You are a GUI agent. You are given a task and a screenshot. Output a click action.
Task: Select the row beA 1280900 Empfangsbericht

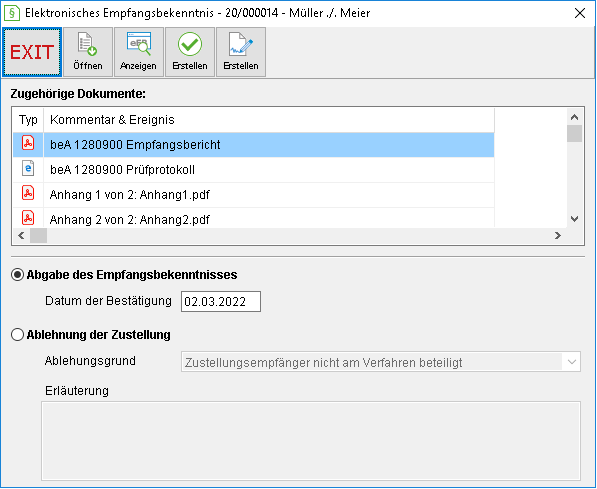click(x=254, y=145)
